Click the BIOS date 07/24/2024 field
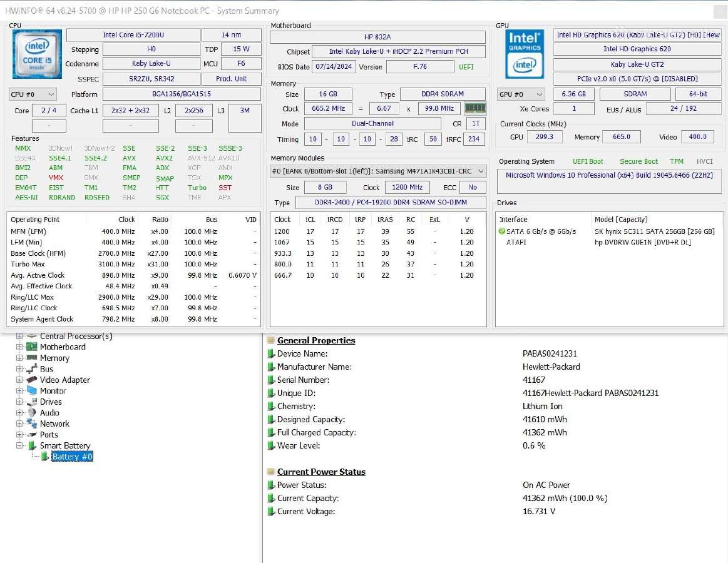This screenshot has width=728, height=563. (334, 66)
